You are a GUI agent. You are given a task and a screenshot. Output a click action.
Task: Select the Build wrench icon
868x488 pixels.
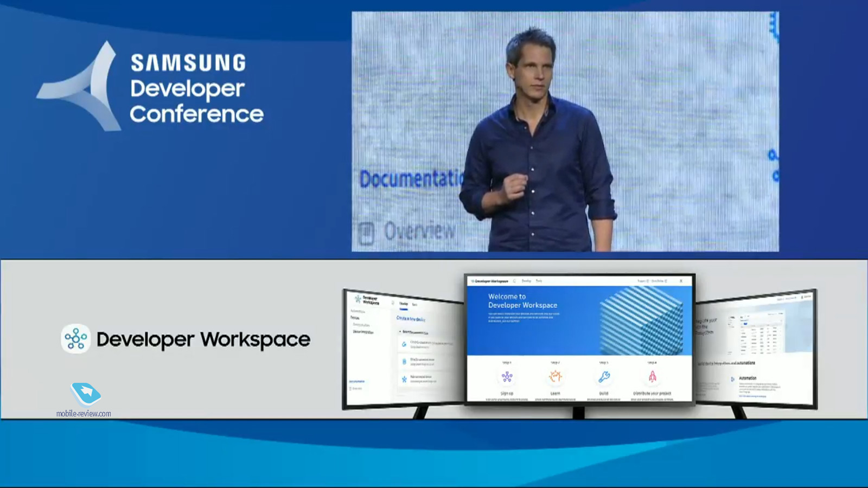[x=604, y=376]
